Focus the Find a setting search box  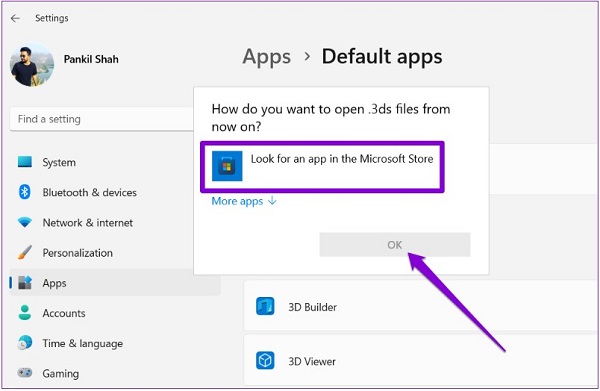coord(102,119)
